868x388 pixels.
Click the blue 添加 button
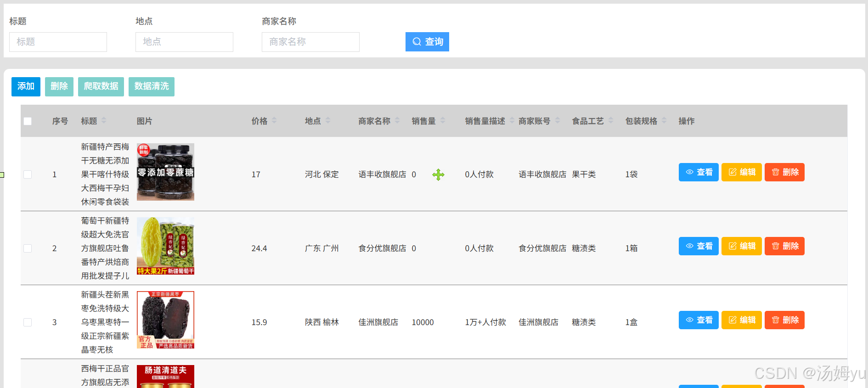pyautogui.click(x=26, y=86)
